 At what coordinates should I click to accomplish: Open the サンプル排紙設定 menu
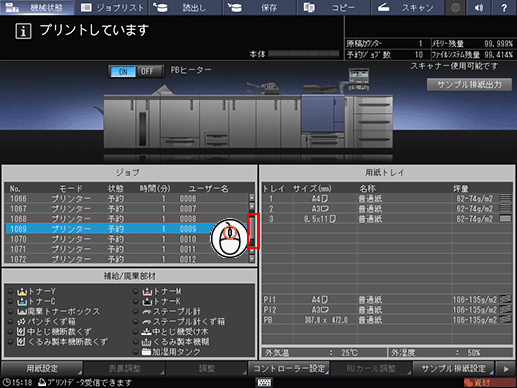(x=453, y=369)
